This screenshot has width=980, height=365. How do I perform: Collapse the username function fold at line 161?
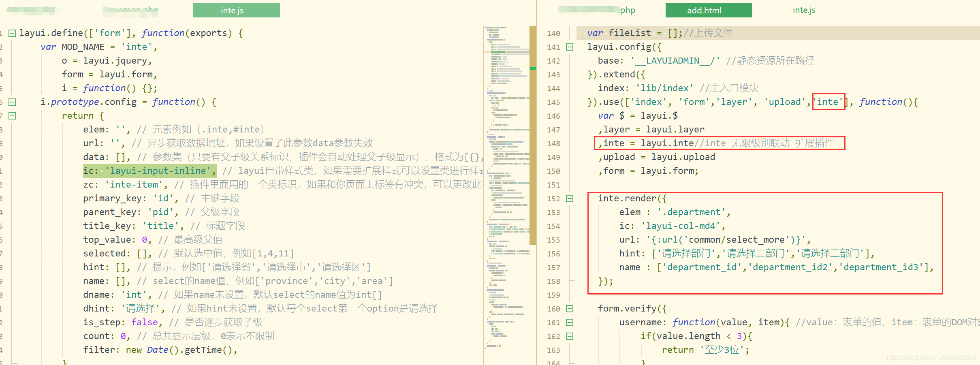coord(570,322)
